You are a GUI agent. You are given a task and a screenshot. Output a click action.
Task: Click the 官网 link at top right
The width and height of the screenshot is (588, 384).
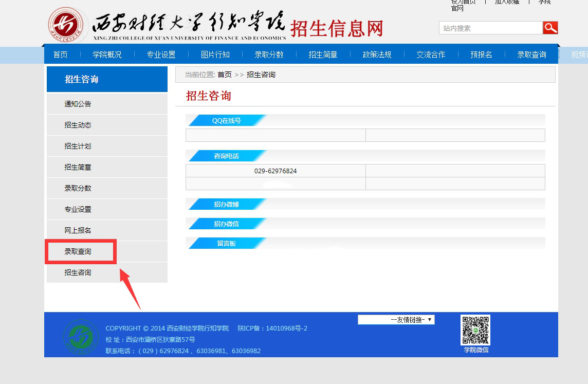457,8
